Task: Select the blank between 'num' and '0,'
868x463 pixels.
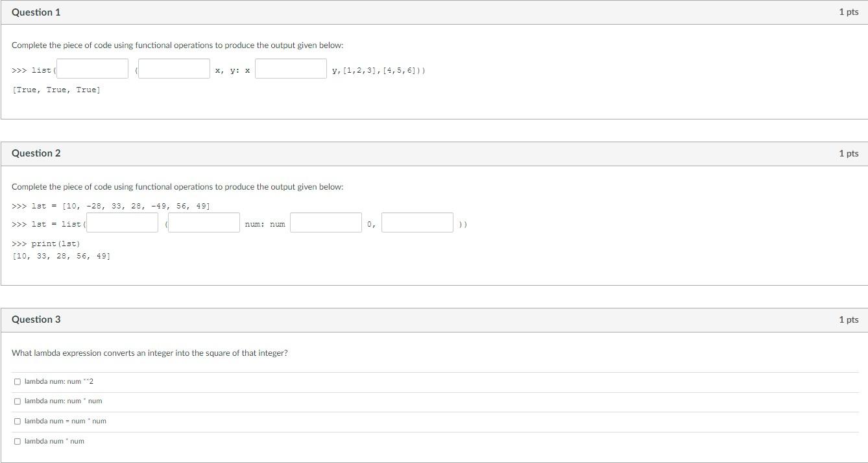Action: [x=326, y=222]
